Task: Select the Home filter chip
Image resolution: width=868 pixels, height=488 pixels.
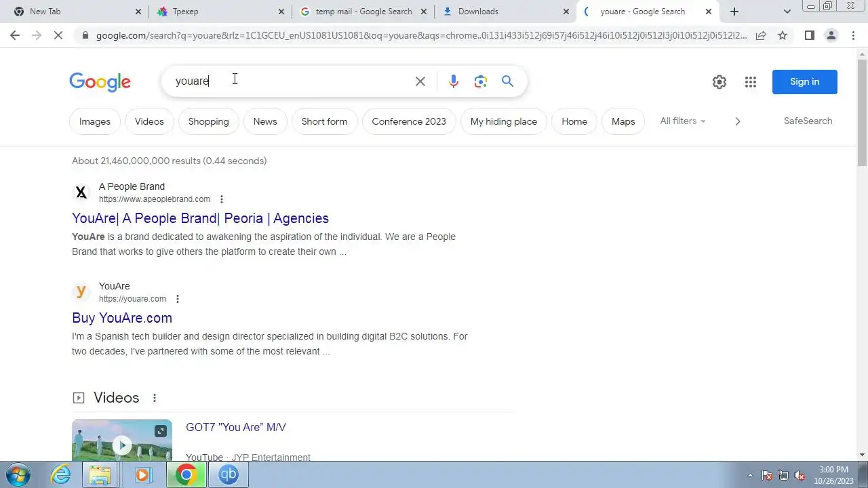Action: pyautogui.click(x=574, y=121)
